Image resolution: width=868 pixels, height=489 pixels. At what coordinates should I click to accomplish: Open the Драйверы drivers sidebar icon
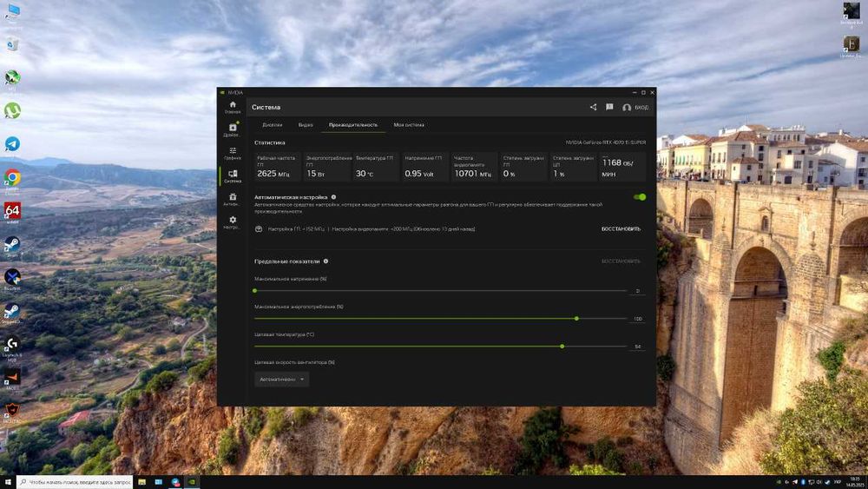pyautogui.click(x=233, y=129)
